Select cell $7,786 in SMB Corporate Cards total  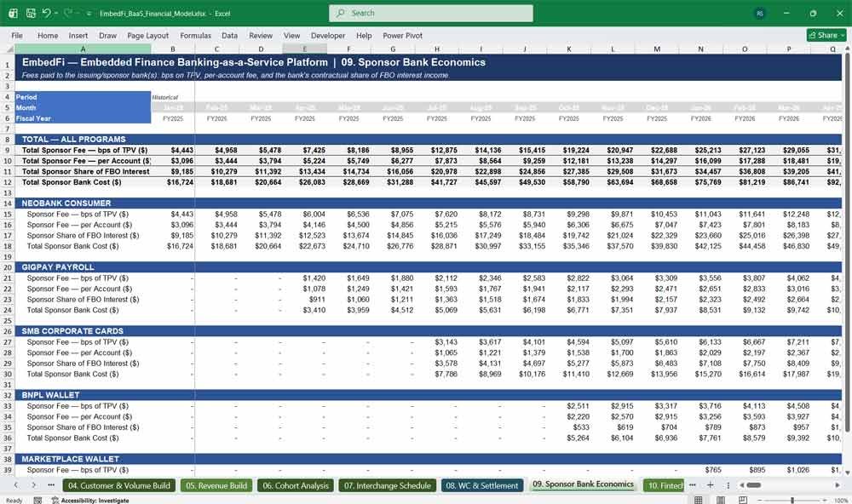click(446, 374)
